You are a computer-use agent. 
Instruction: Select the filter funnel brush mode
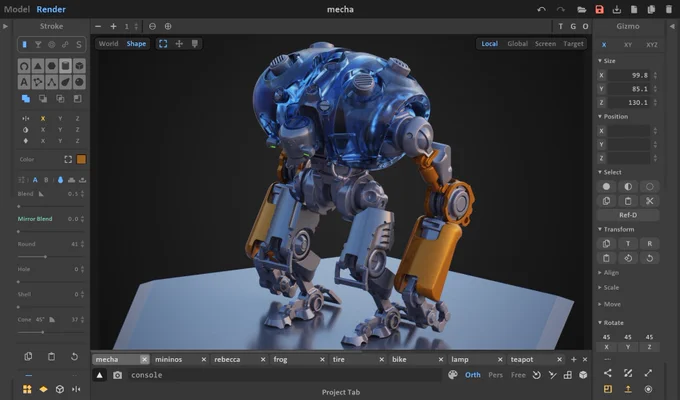(x=38, y=44)
